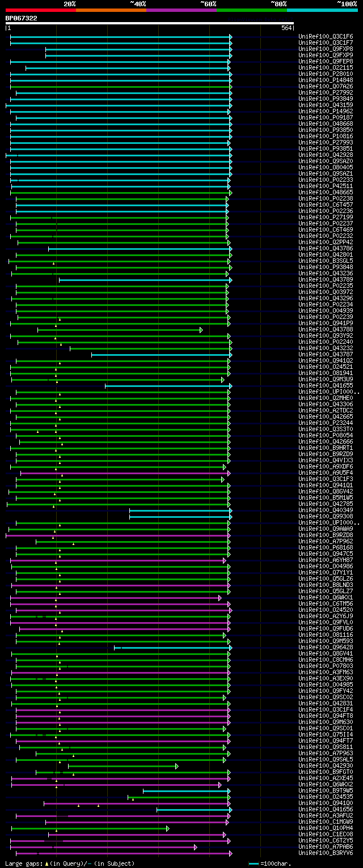Select entry UniRef100_Q41655
363x868 pixels.
326,386
